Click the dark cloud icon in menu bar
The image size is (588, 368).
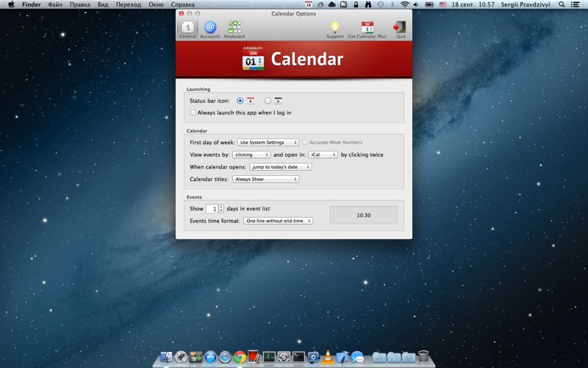(332, 4)
